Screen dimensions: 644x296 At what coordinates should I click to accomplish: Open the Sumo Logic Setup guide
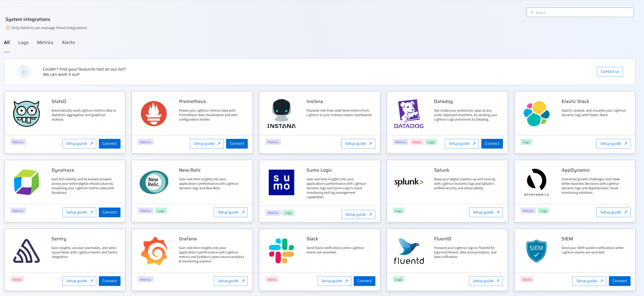pos(358,215)
